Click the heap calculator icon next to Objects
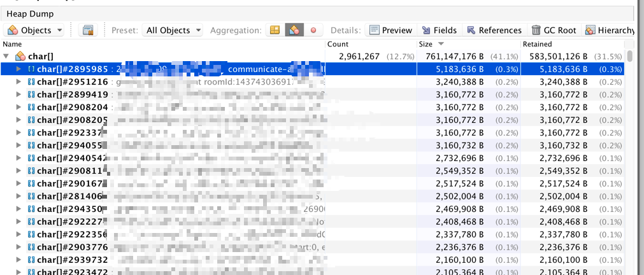The width and height of the screenshot is (644, 275). pos(88,30)
